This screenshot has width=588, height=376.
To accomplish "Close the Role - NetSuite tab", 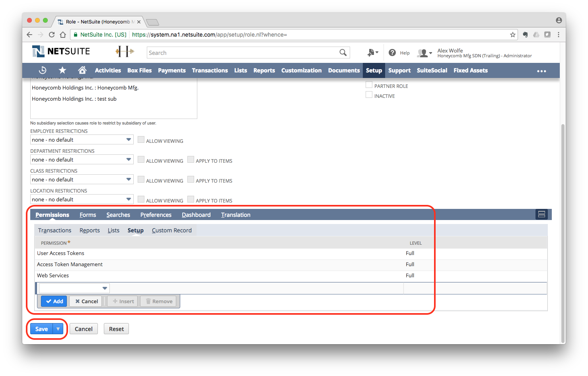I will tap(138, 22).
